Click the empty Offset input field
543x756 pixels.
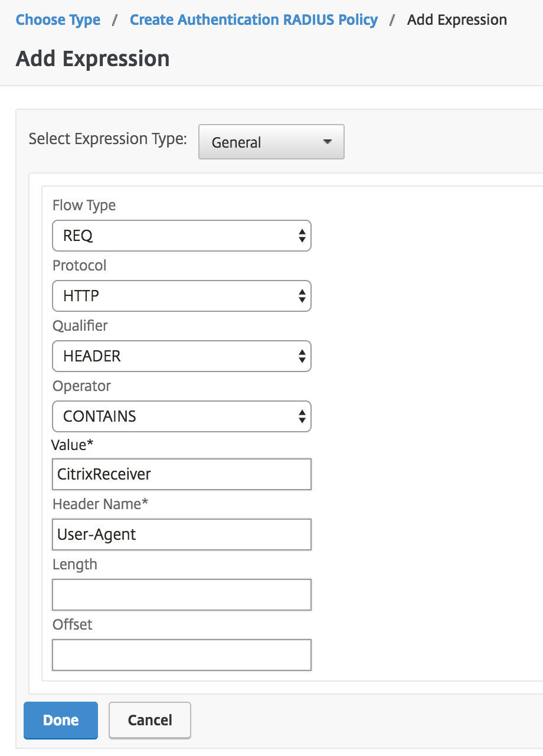click(181, 655)
